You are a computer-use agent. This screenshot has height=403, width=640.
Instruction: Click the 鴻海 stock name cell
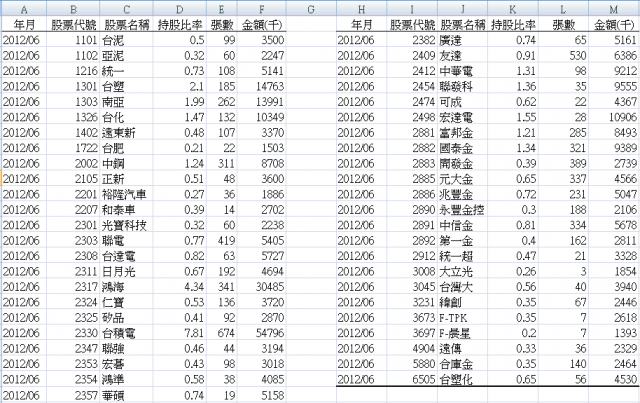[127, 287]
